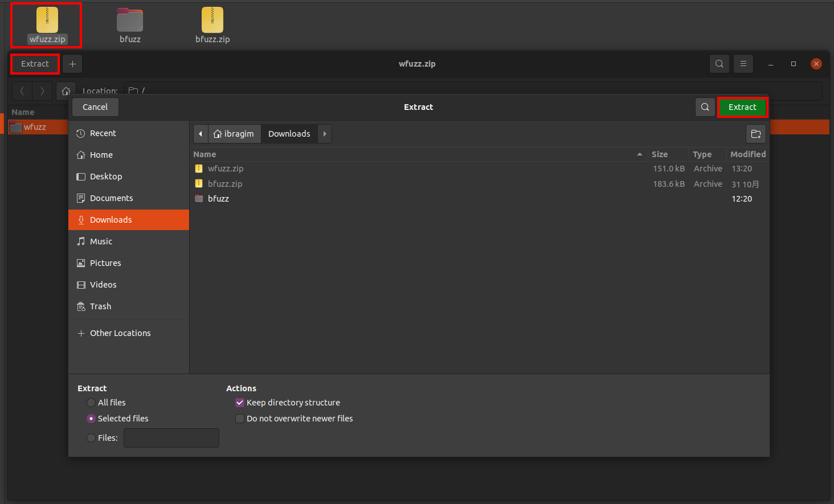Click the Files pattern text field
The image size is (834, 504).
tap(171, 438)
